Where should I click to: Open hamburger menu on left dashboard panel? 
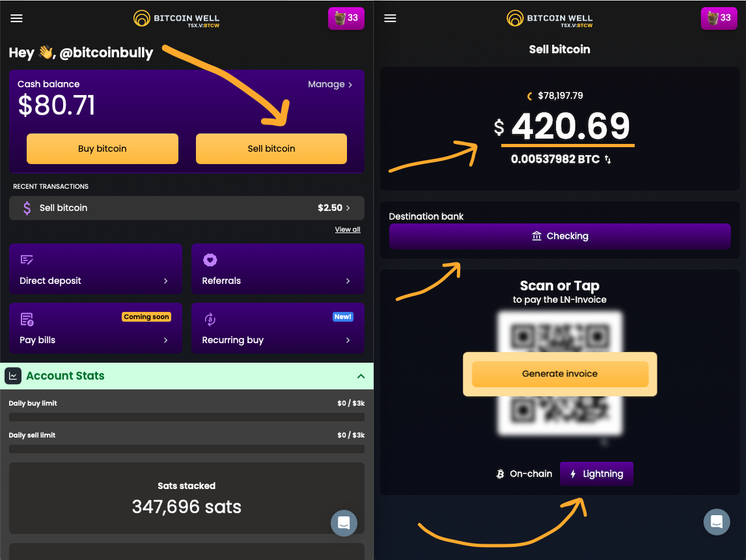17,18
